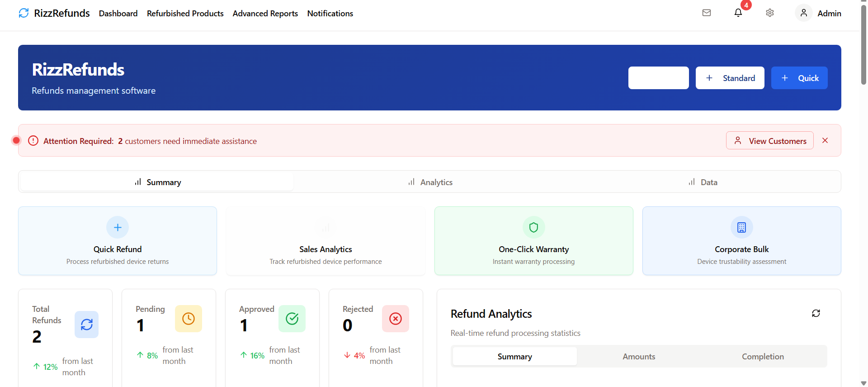Open the Corporate Bulk card
Image resolution: width=868 pixels, height=387 pixels.
coord(742,241)
